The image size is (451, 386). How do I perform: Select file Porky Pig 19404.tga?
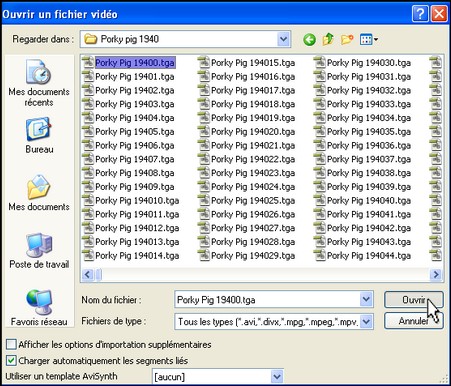click(x=135, y=118)
